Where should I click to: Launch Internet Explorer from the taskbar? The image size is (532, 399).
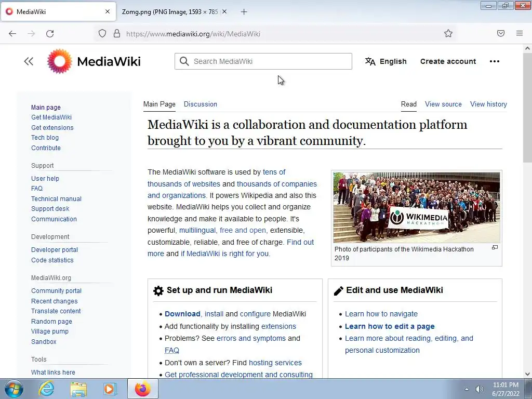(46, 389)
